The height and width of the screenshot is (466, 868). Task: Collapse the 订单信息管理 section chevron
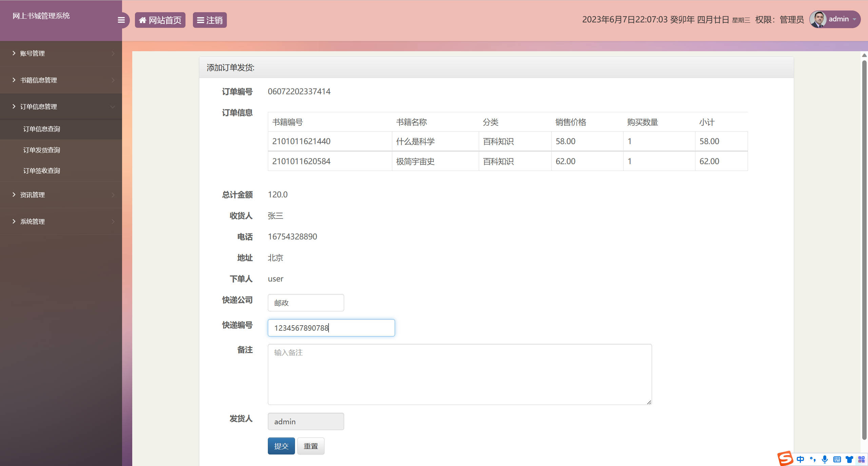tap(113, 106)
